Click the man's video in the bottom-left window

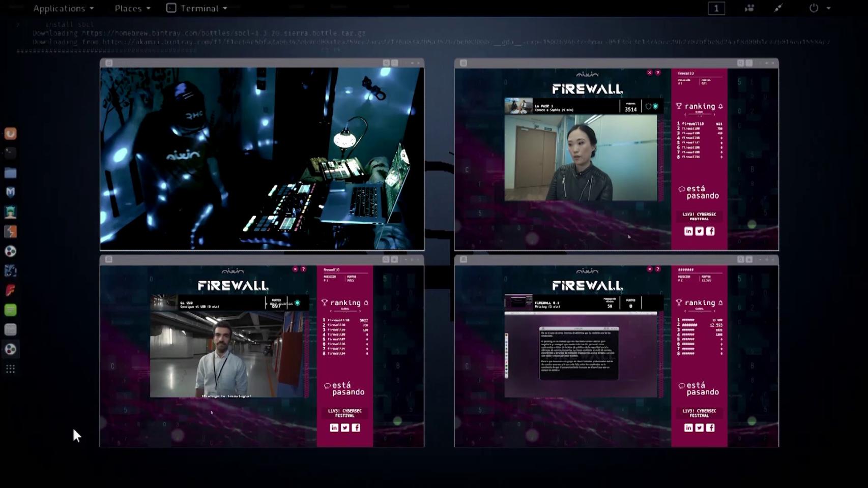(227, 354)
